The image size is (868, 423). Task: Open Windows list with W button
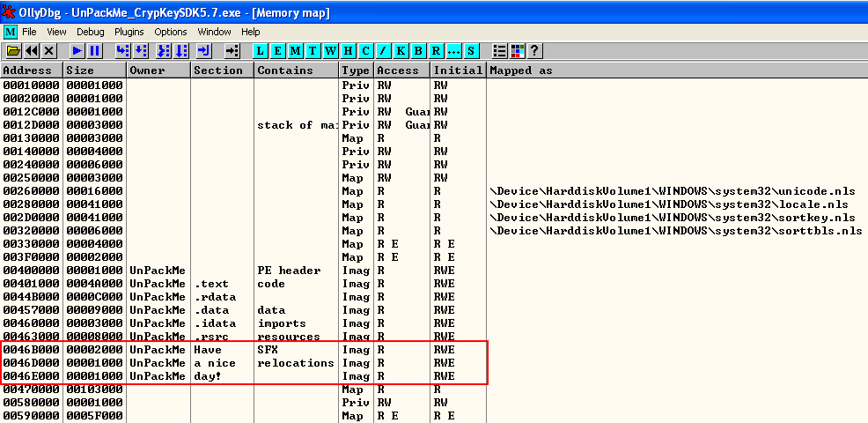331,51
